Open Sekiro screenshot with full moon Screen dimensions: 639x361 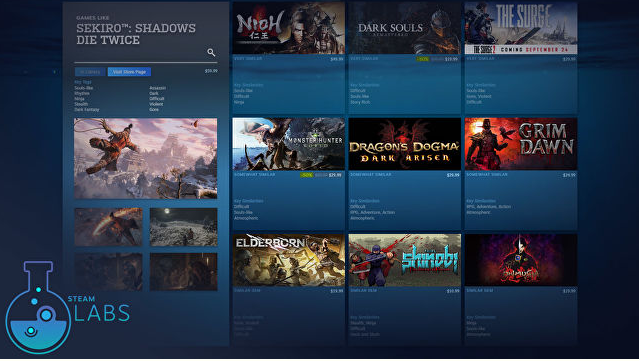click(x=183, y=227)
